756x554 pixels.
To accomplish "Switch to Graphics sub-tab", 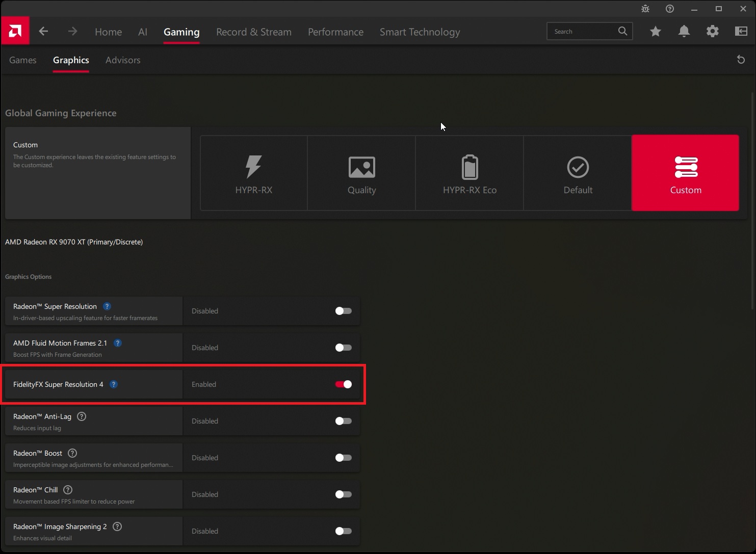I will click(71, 60).
